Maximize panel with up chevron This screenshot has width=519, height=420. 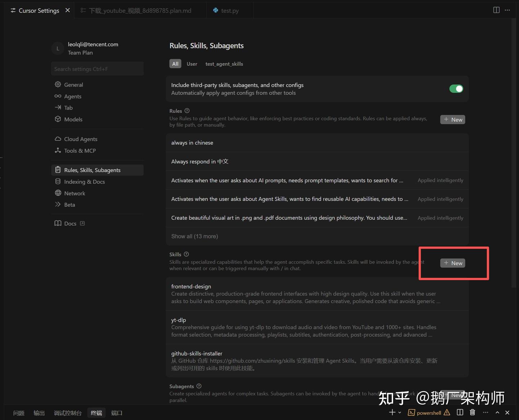497,412
